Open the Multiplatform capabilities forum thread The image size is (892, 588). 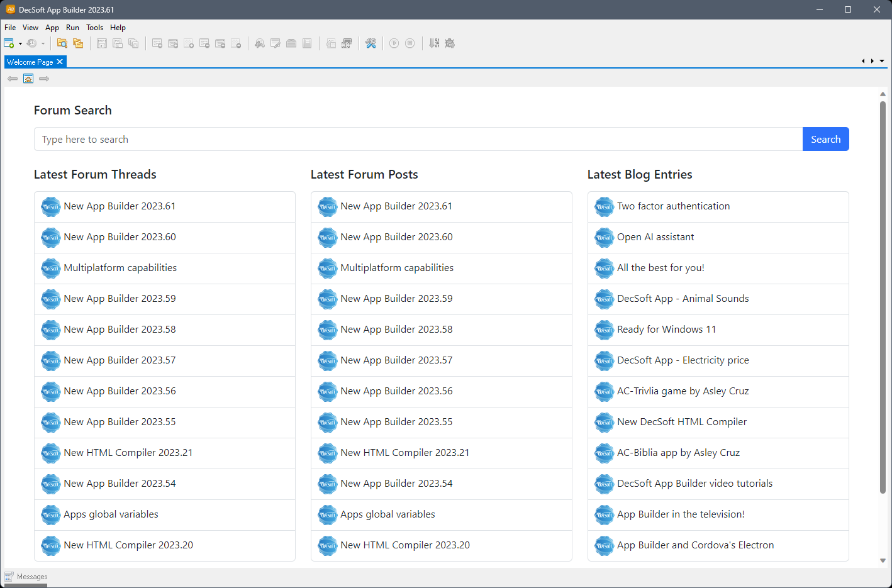click(120, 268)
